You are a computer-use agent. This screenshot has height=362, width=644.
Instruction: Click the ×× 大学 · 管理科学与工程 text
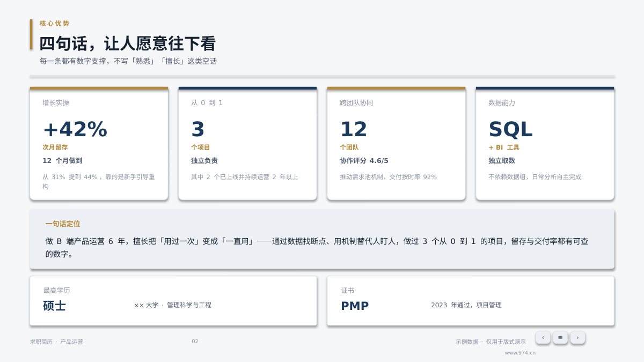(173, 305)
